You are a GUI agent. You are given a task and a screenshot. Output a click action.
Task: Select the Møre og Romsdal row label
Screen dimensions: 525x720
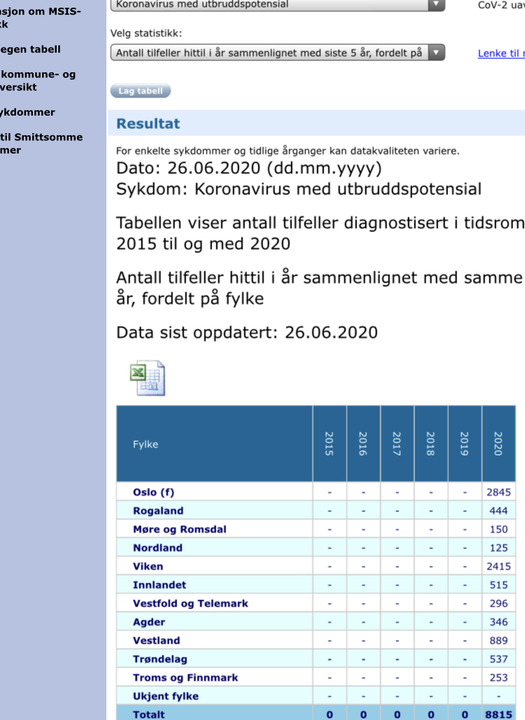point(180,529)
